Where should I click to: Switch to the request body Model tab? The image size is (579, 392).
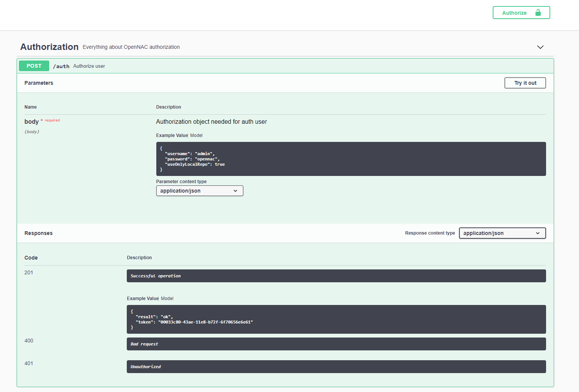pos(196,135)
